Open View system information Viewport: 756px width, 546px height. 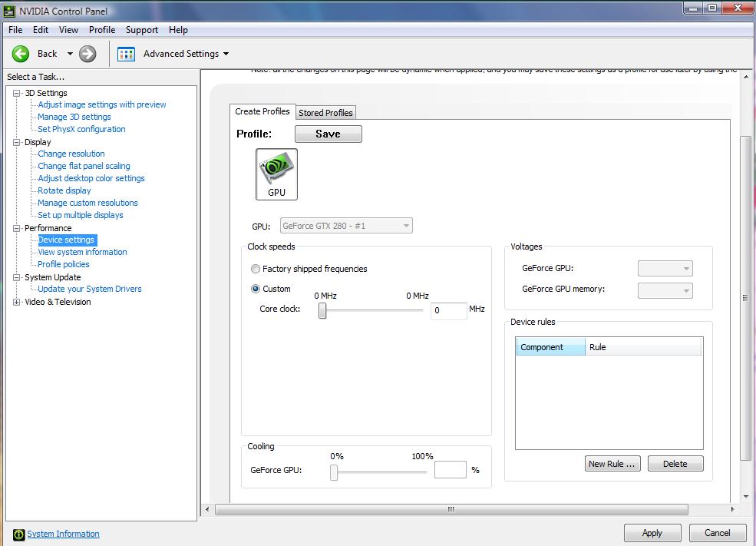pyautogui.click(x=82, y=252)
